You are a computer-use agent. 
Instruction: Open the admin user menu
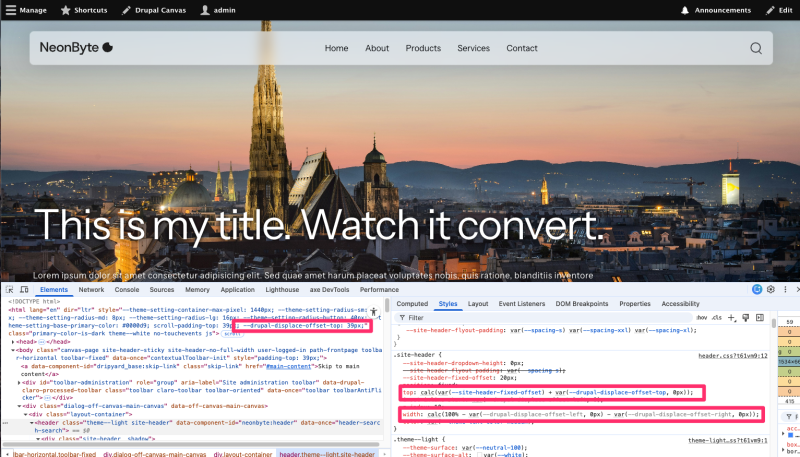218,10
